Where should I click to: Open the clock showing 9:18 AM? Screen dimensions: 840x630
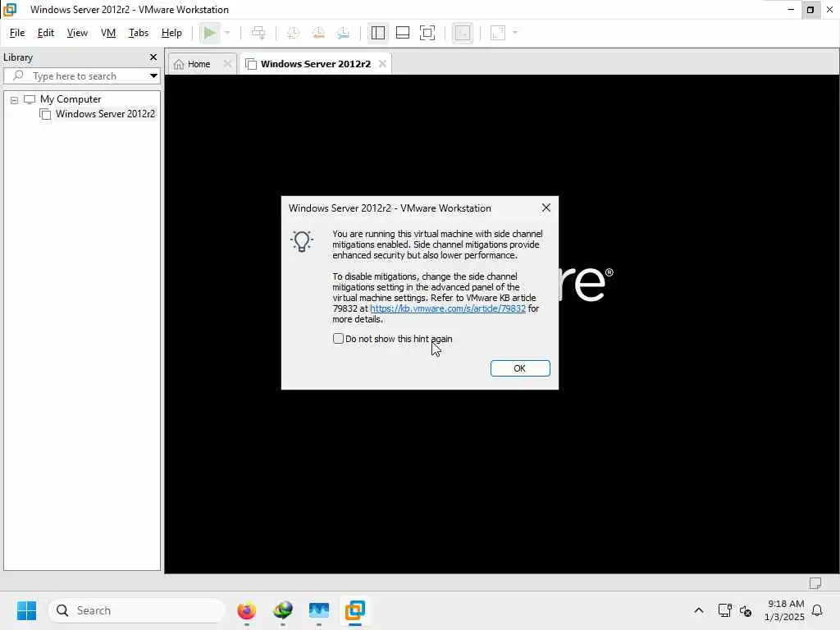tap(785, 610)
